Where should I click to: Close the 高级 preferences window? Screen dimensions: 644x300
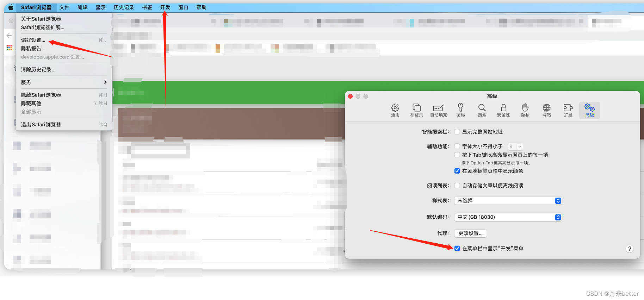click(350, 96)
